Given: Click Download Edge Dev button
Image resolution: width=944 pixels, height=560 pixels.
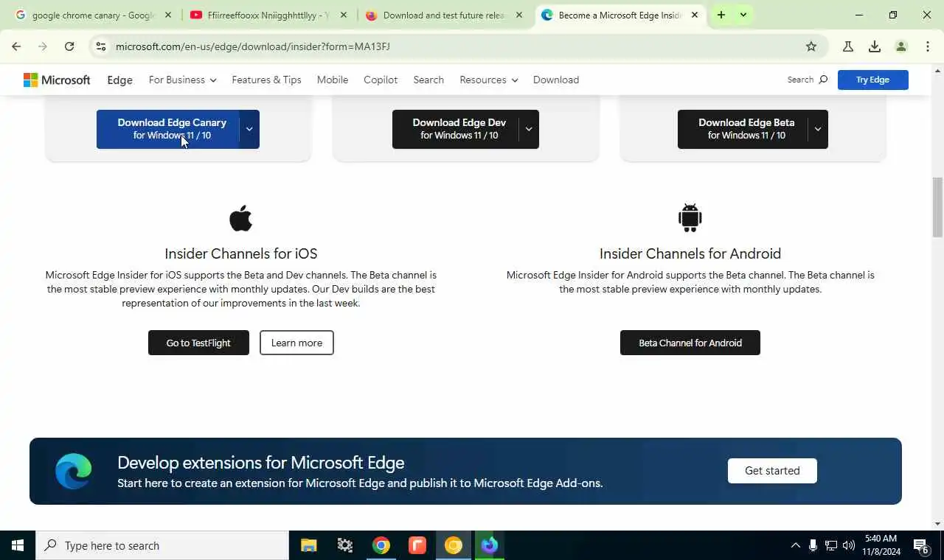Looking at the screenshot, I should pos(456,129).
